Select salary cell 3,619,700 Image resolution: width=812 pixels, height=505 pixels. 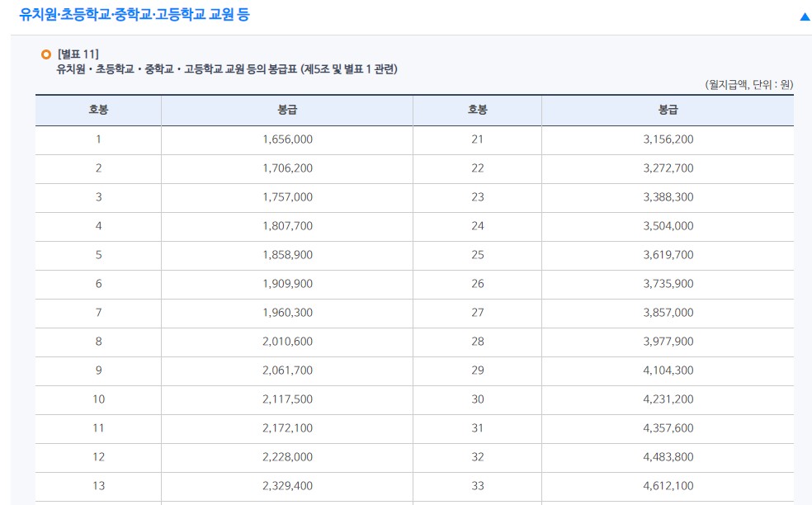[x=668, y=255]
